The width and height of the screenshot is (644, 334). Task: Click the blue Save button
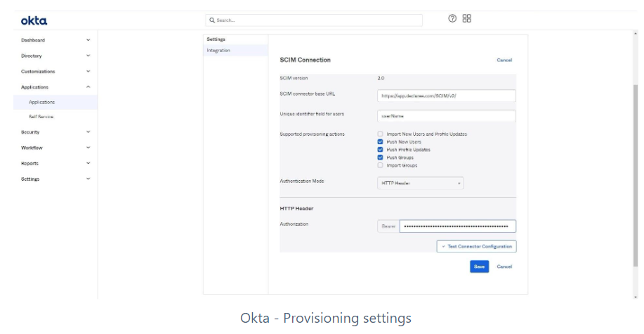479,266
